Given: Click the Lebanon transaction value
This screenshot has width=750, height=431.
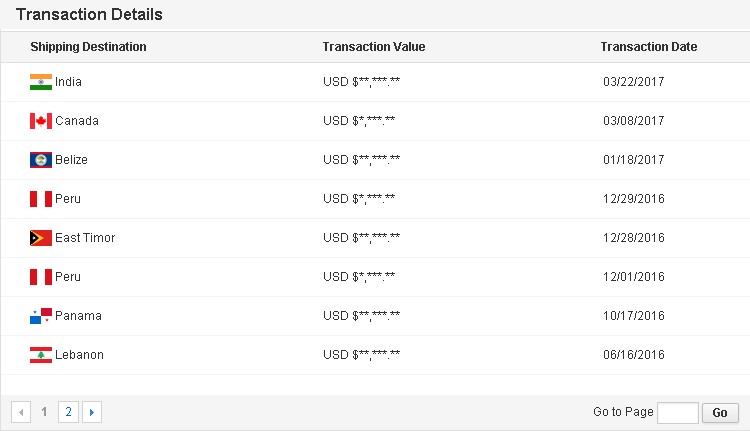Looking at the screenshot, I should click(x=362, y=355).
